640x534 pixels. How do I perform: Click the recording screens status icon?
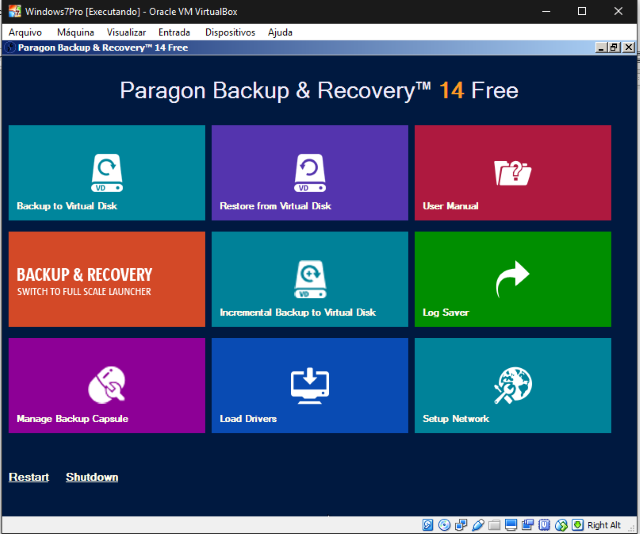(528, 525)
